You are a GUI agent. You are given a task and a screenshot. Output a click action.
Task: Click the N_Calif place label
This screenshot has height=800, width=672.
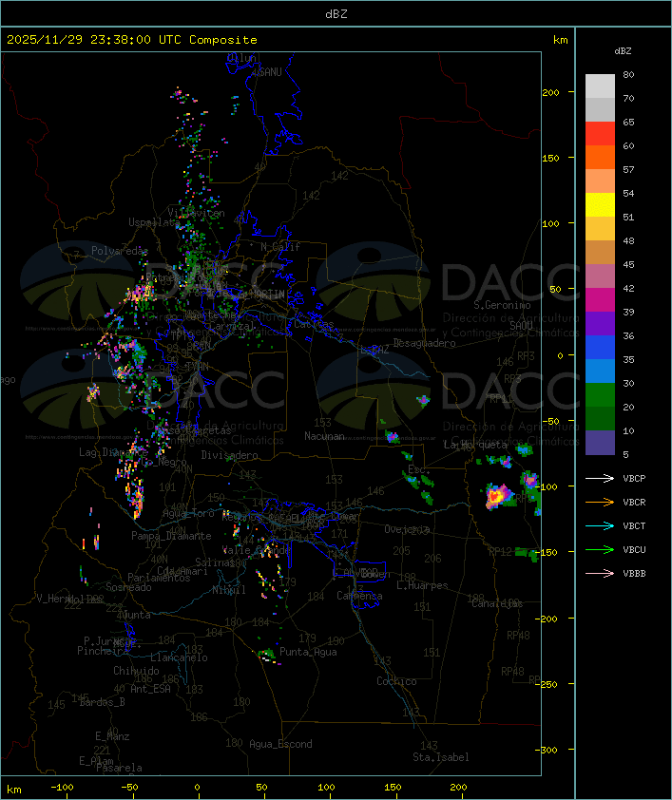pyautogui.click(x=280, y=246)
